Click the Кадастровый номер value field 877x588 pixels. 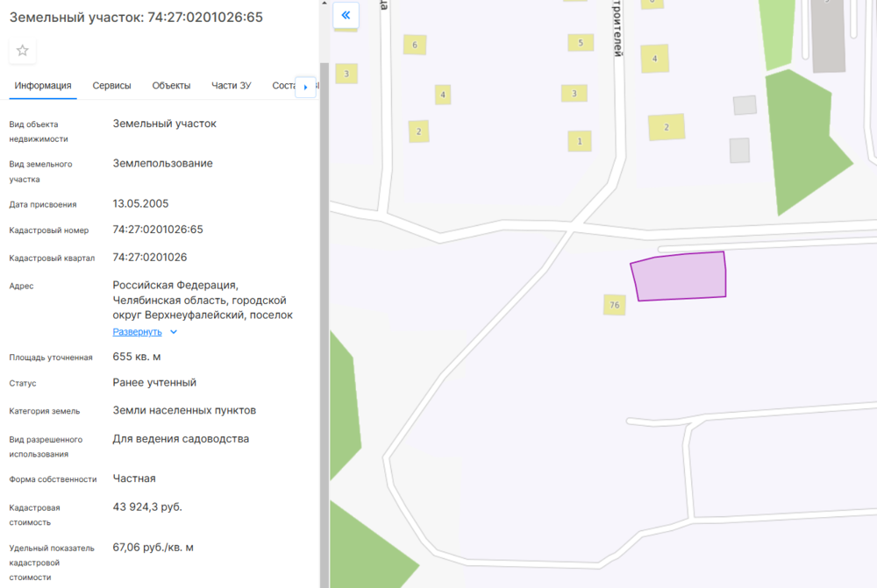[x=158, y=230]
